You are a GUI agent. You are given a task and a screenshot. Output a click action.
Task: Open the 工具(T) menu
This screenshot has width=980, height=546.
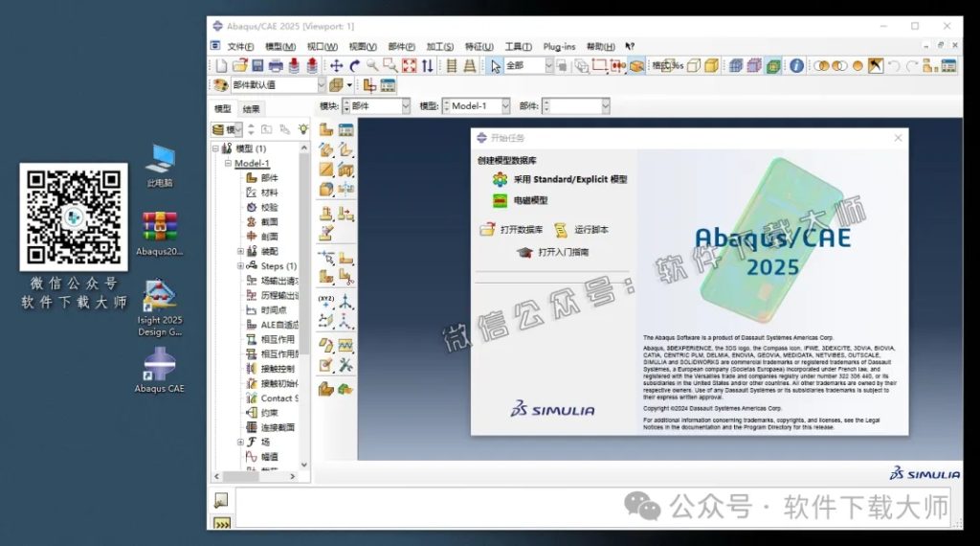pyautogui.click(x=518, y=46)
